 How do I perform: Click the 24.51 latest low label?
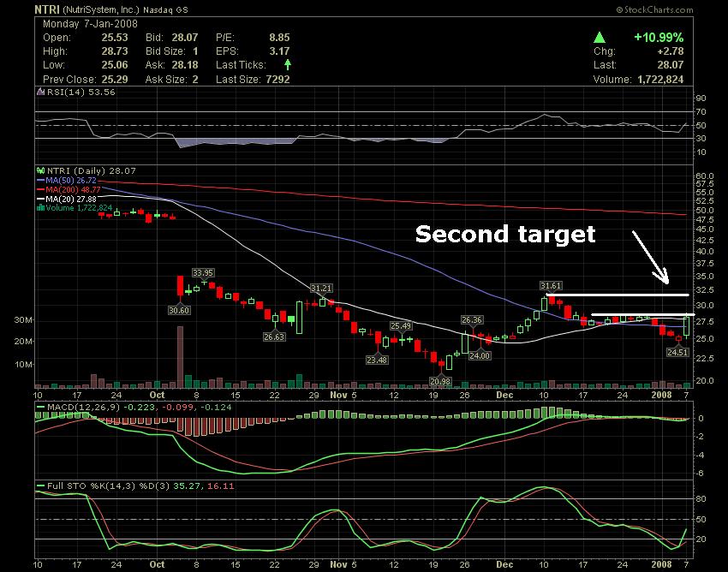pos(677,353)
